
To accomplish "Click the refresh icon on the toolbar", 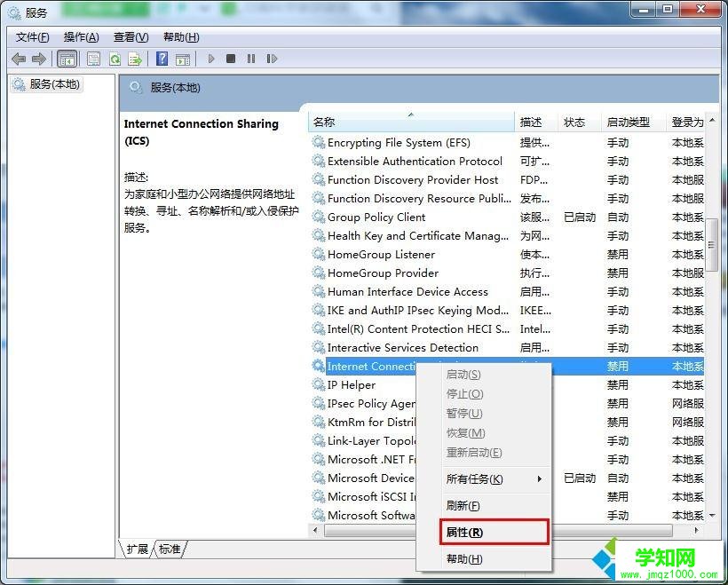I will pos(115,59).
